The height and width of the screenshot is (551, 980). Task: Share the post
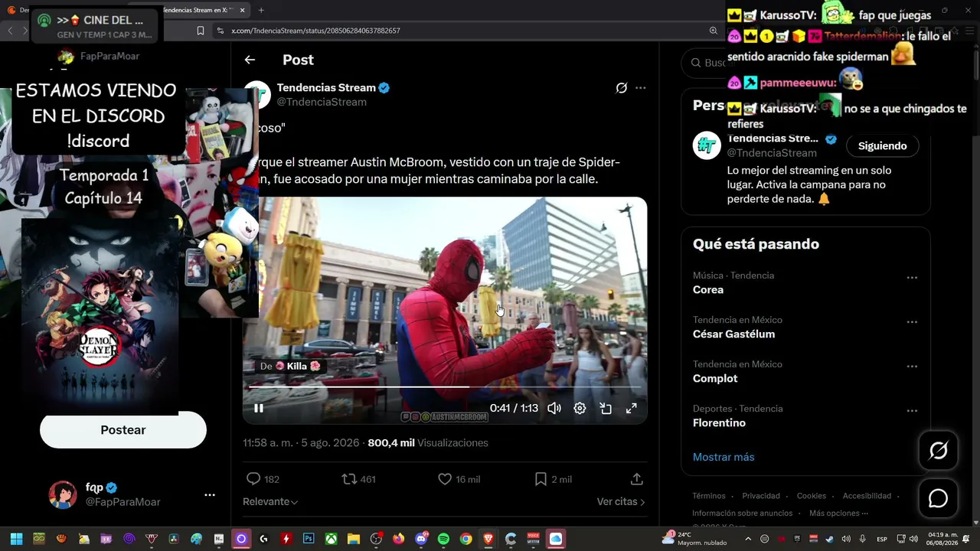pyautogui.click(x=636, y=479)
